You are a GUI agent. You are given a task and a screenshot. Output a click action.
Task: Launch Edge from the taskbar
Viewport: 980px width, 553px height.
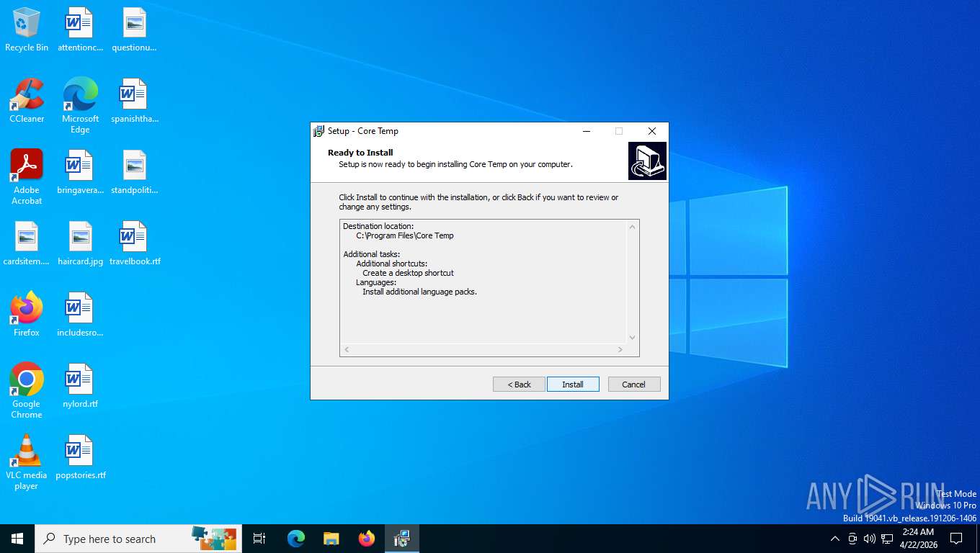point(296,539)
